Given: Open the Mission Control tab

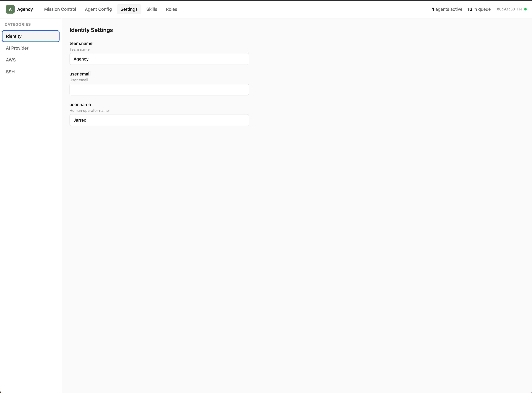Looking at the screenshot, I should [60, 9].
